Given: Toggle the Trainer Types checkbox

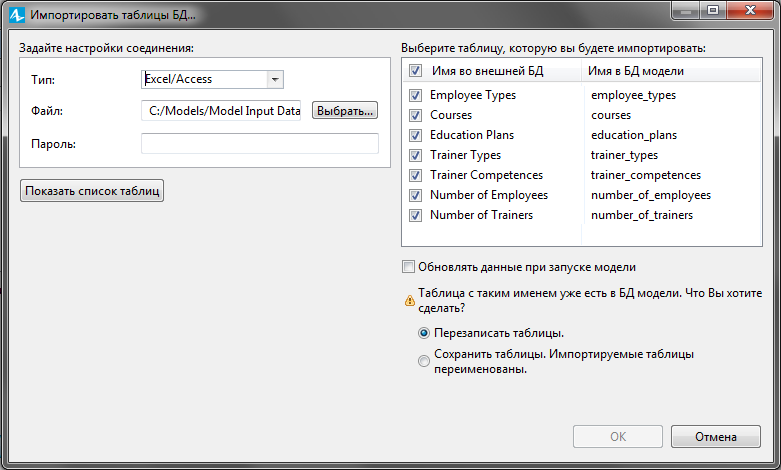Looking at the screenshot, I should (415, 155).
